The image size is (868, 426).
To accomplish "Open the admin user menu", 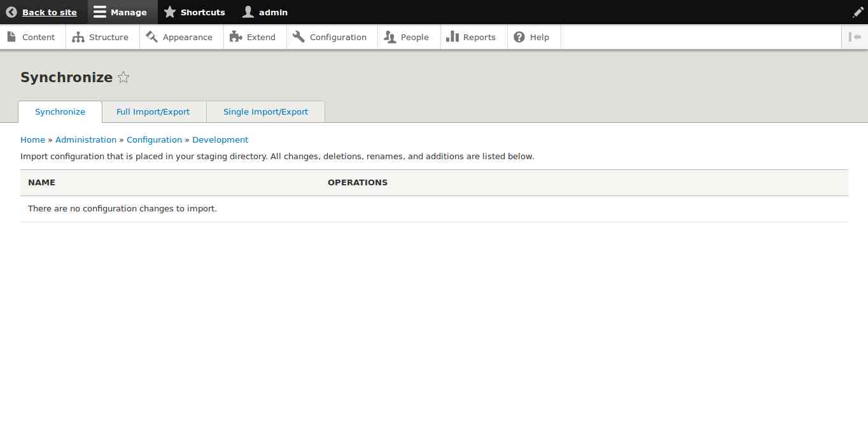I will 264,11.
